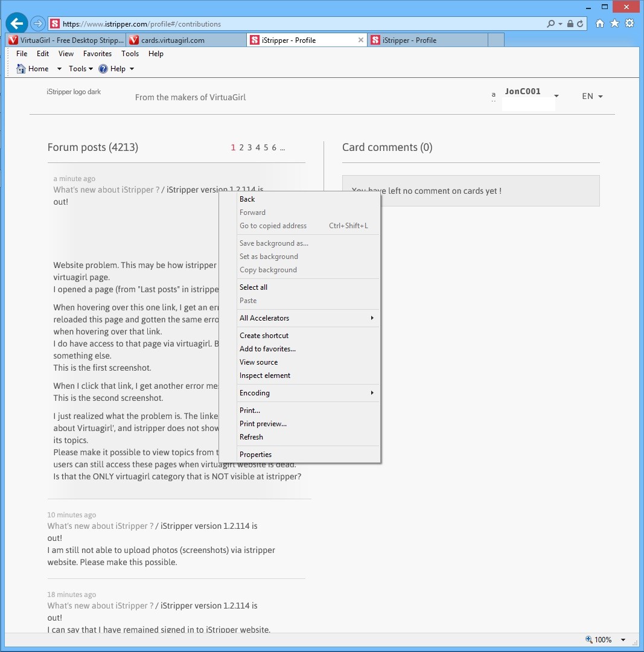The width and height of the screenshot is (644, 652).
Task: Click the Home button in command bar
Action: tap(32, 69)
